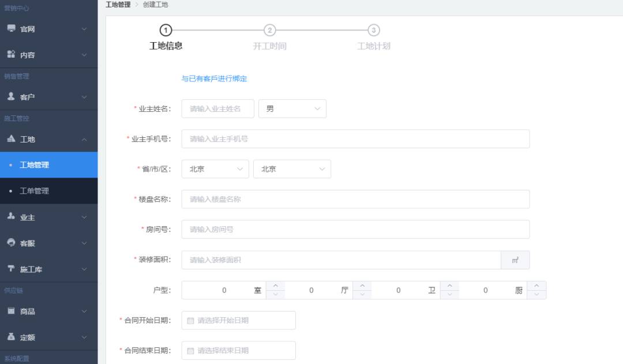Screen dimensions: 623x364
Task: Open the province dropdown showing 北京
Action: point(215,169)
